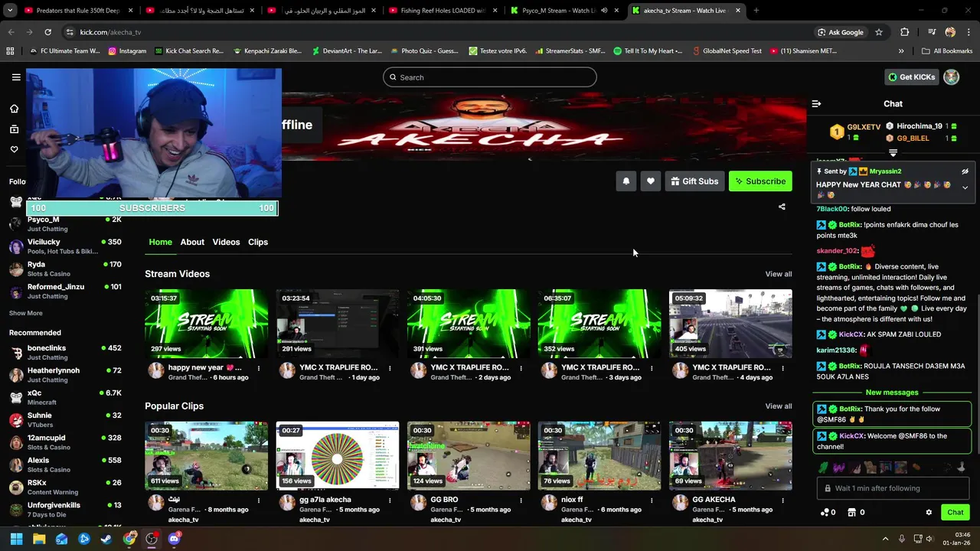This screenshot has height=551, width=980.
Task: Open File Explorer from taskbar
Action: [39, 539]
